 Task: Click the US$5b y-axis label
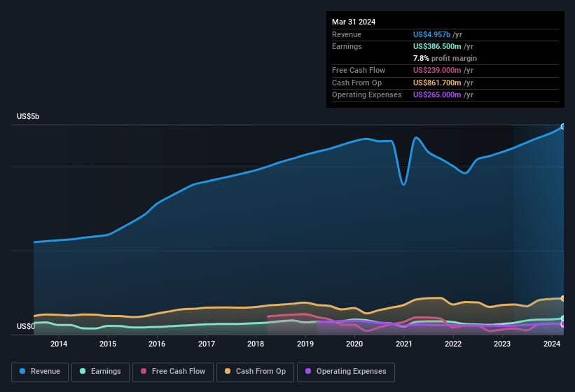(x=28, y=116)
